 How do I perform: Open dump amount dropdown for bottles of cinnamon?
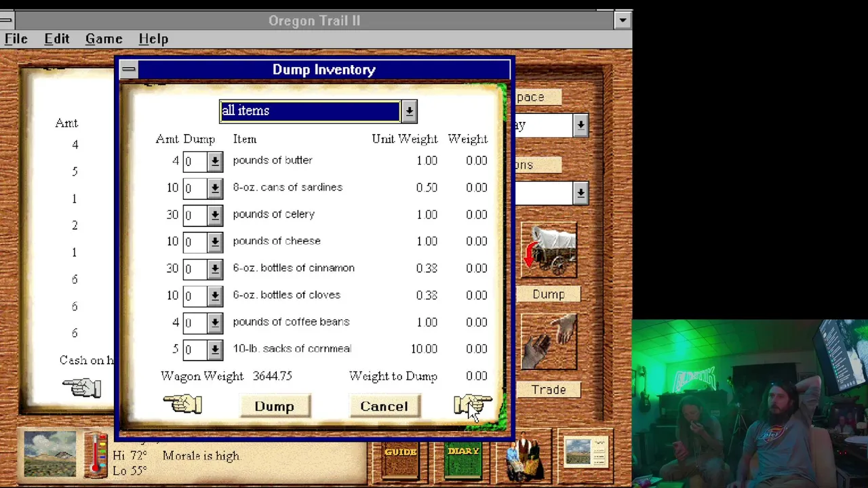coord(215,269)
